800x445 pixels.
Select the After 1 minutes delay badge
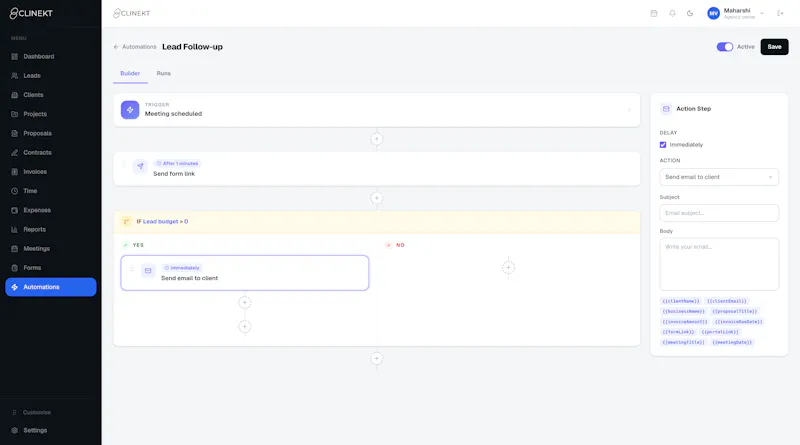pos(178,163)
